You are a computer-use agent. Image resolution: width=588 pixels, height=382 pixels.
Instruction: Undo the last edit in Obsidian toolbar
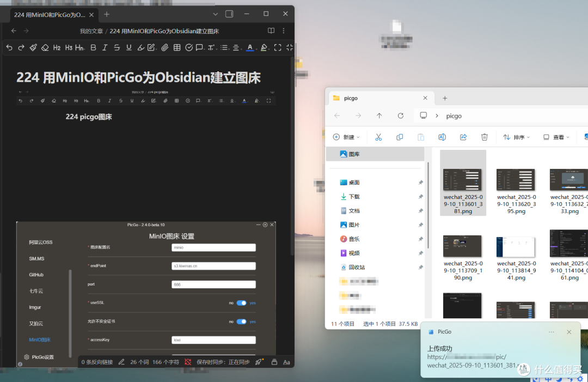coord(9,47)
